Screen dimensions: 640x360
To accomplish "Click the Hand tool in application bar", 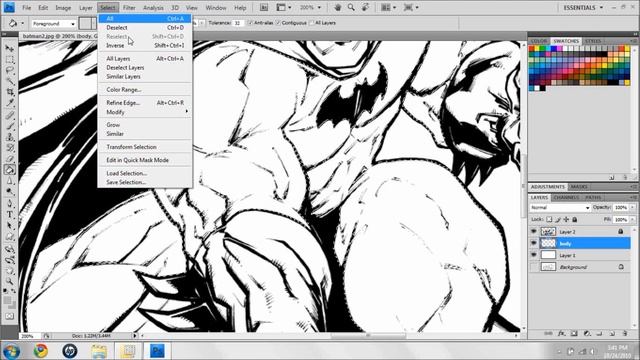I will point(338,7).
